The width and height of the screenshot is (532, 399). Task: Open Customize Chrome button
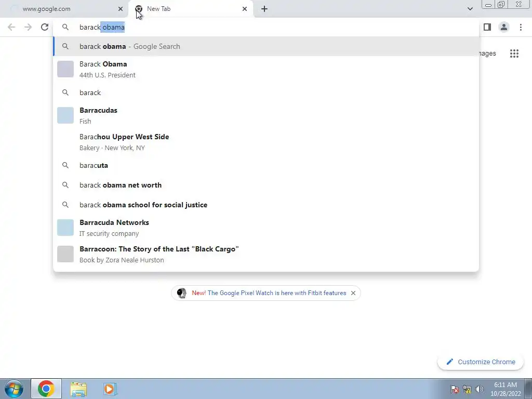click(x=481, y=362)
